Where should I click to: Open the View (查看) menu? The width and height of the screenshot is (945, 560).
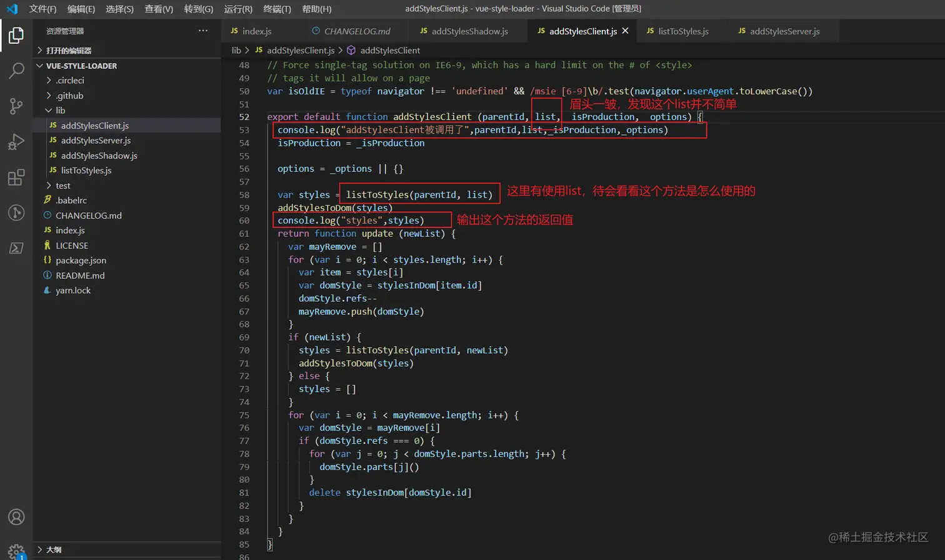tap(159, 9)
